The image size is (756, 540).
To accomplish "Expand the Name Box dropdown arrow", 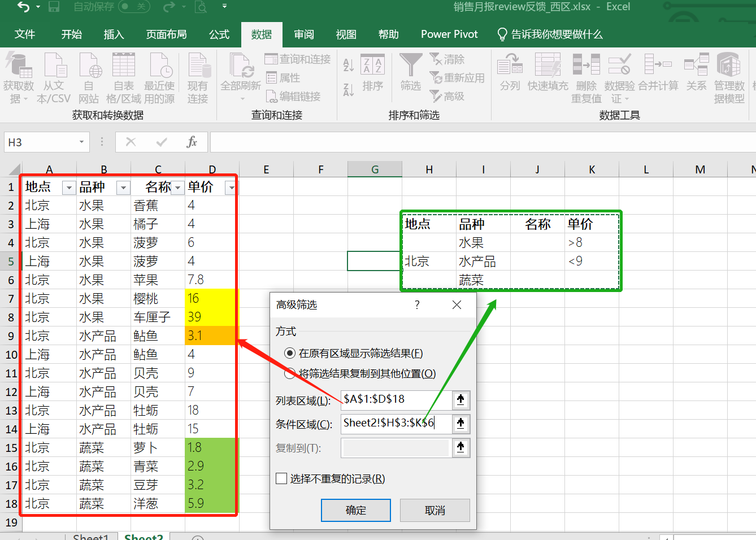I will [82, 142].
